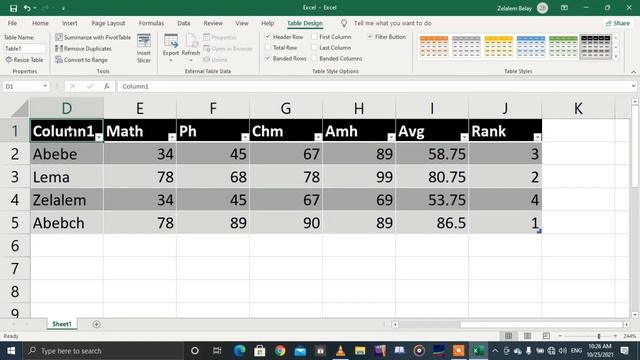Open the Windows Start menu
The width and height of the screenshot is (640, 360).
point(11,351)
